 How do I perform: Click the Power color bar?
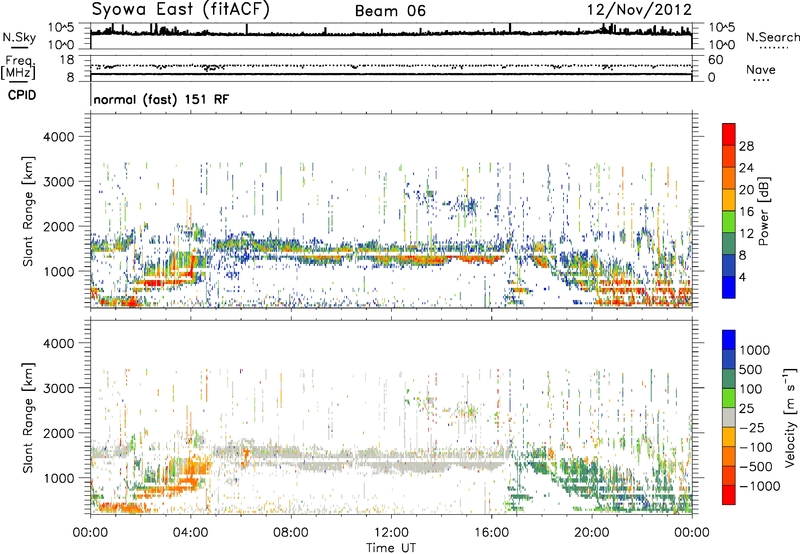coord(729,211)
